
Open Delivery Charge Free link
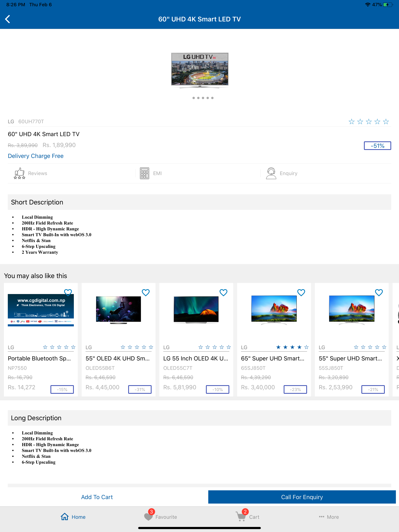36,156
